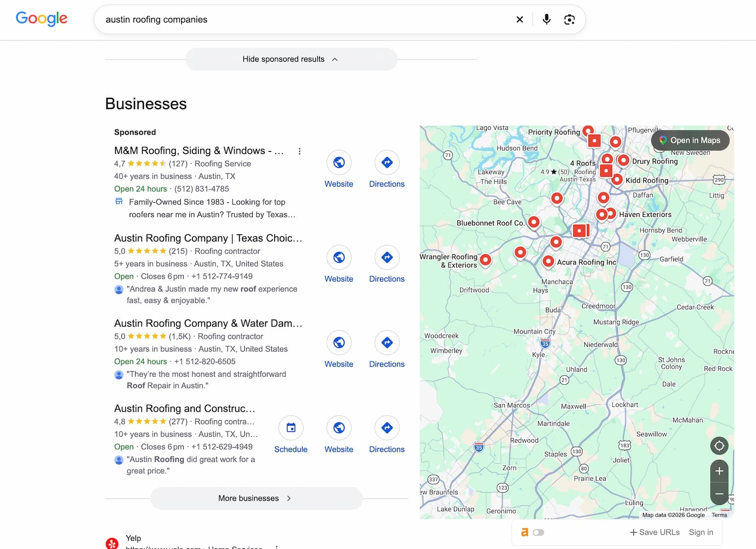
Task: Open the M&M Roofing, Siding & Windows listing title
Action: (199, 151)
